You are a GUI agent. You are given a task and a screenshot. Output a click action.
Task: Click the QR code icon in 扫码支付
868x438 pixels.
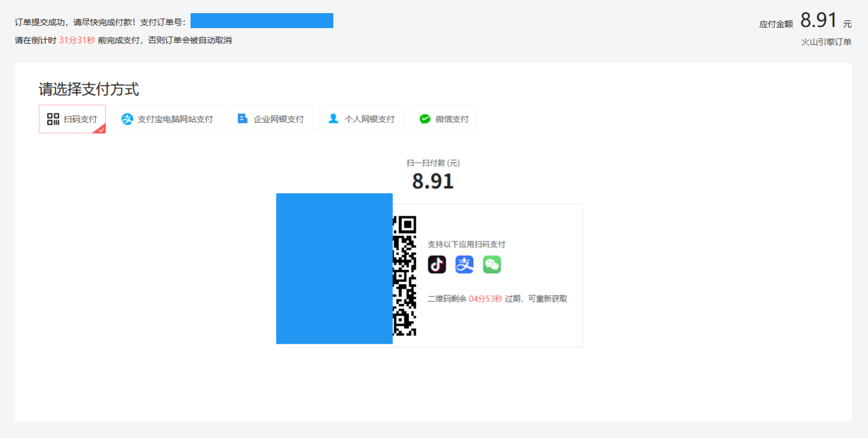(x=53, y=119)
